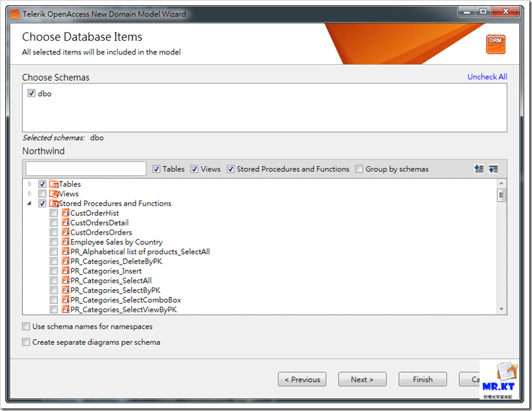Check the CustOrdersDetail checkbox
Image resolution: width=532 pixels, height=411 pixels.
click(54, 223)
